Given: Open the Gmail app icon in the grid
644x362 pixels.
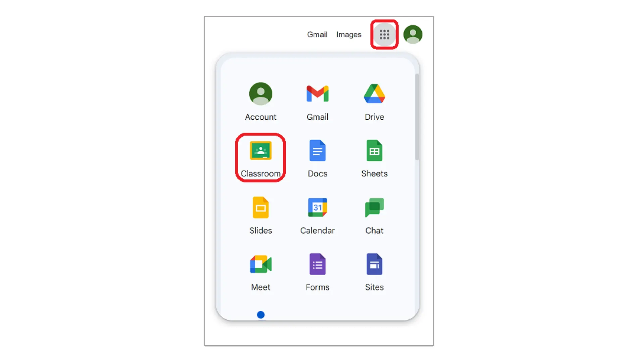Looking at the screenshot, I should [x=317, y=94].
